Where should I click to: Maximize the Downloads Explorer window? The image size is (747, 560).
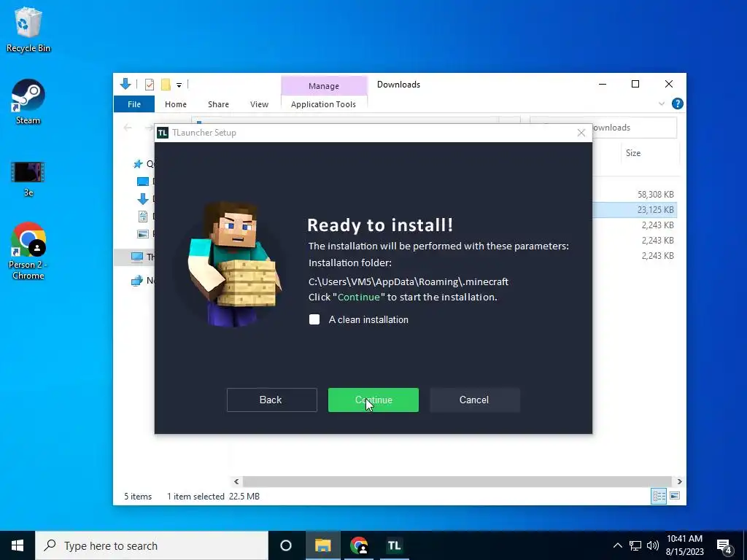pos(635,85)
